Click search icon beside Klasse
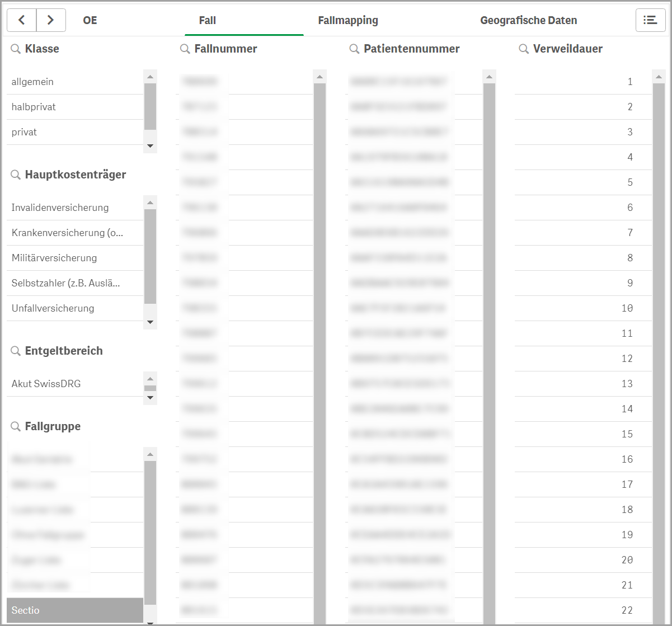Image resolution: width=672 pixels, height=626 pixels. pos(16,49)
